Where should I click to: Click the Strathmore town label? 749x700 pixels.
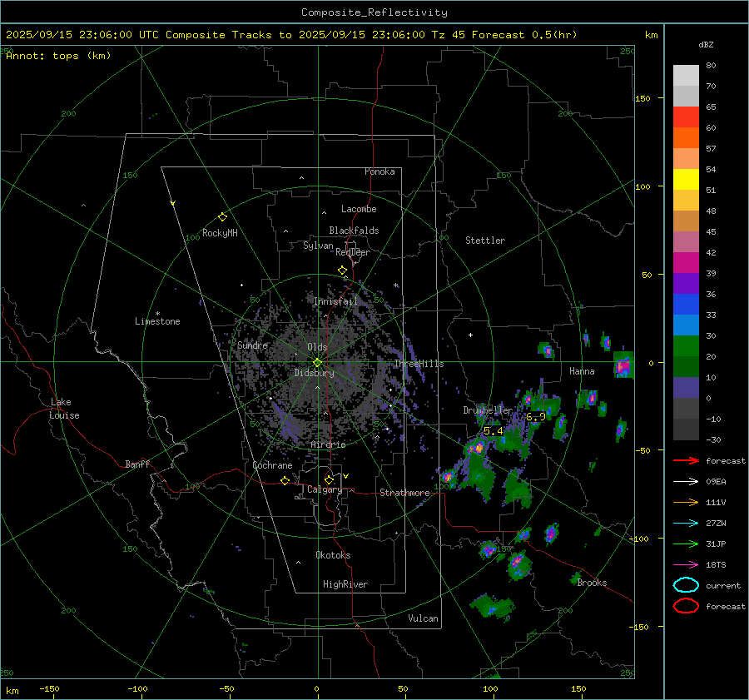click(x=404, y=493)
